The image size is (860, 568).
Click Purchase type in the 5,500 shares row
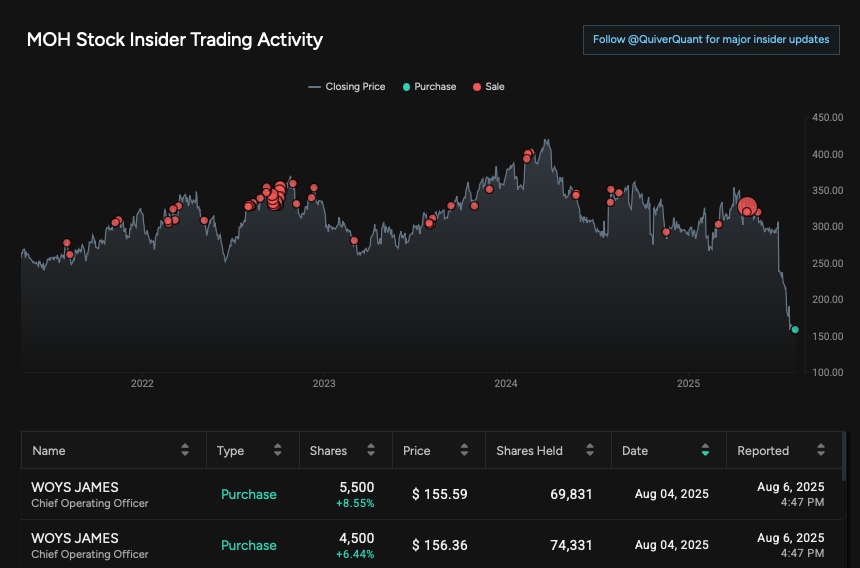coord(248,494)
